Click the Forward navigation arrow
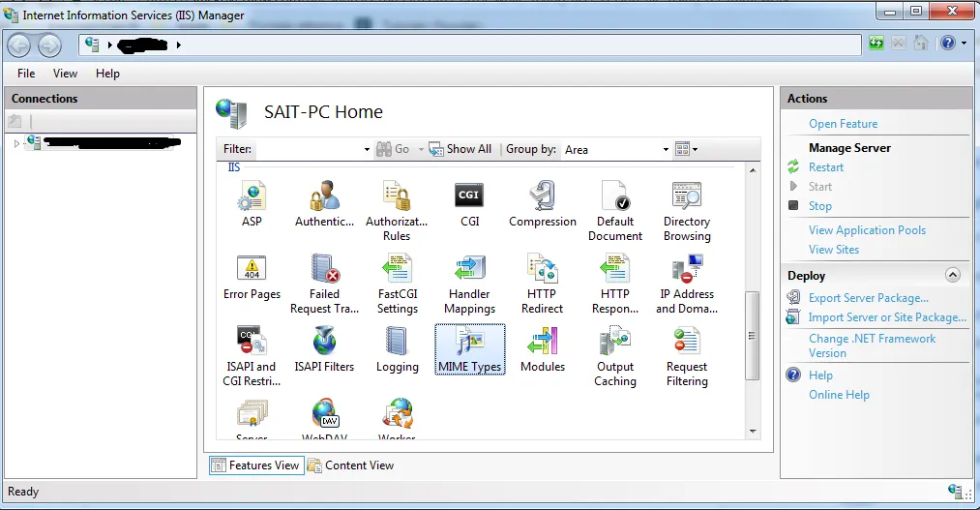This screenshot has height=510, width=980. coord(50,45)
